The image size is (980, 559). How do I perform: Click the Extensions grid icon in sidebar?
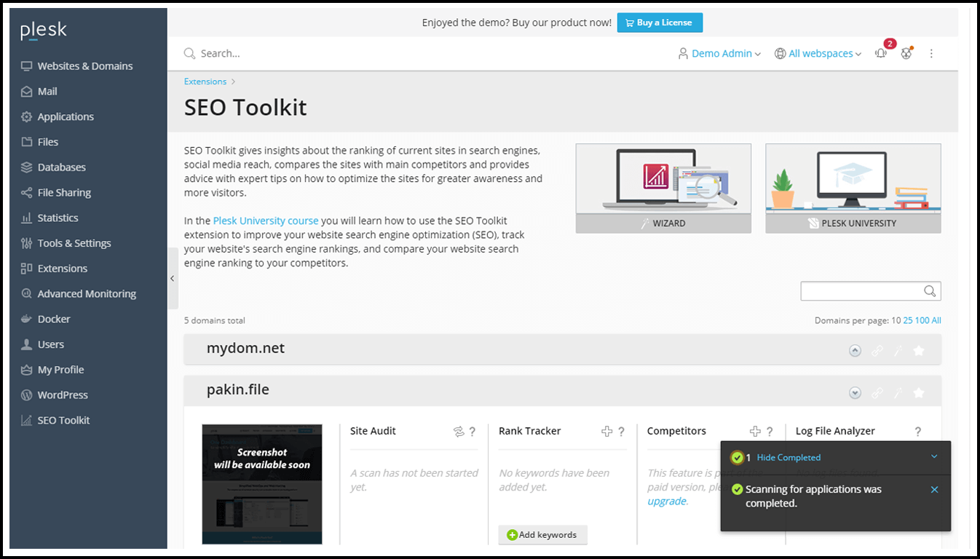click(27, 269)
